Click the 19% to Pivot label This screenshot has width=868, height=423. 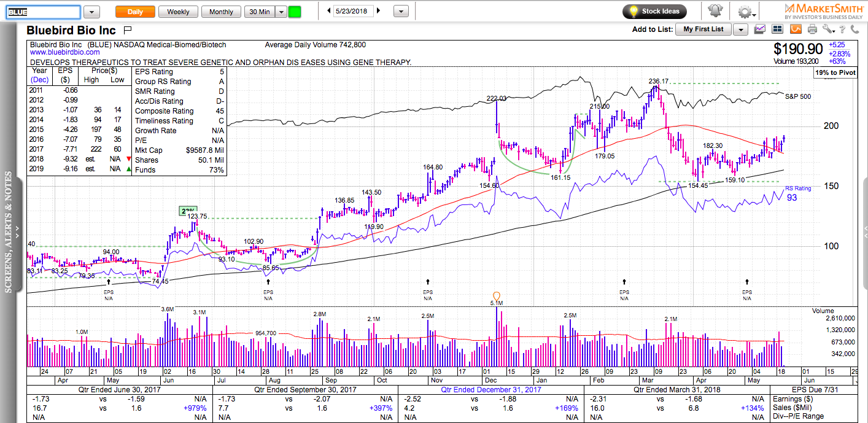click(835, 72)
